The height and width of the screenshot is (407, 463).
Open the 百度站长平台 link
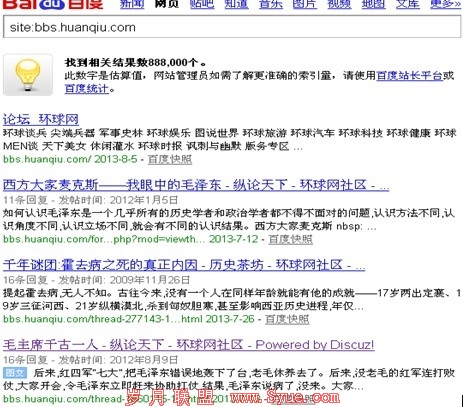coord(409,76)
